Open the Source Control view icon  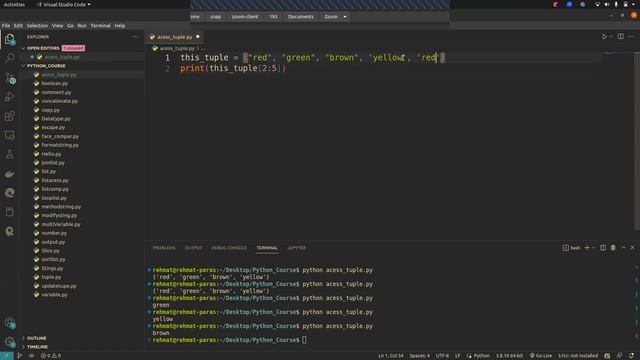click(x=9, y=78)
